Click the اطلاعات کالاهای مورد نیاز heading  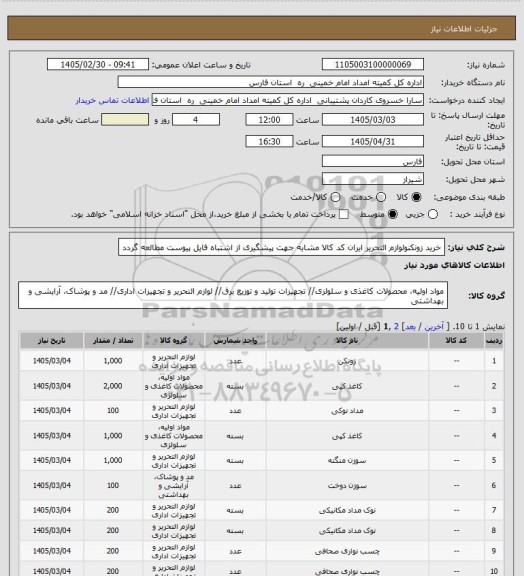pos(454,265)
